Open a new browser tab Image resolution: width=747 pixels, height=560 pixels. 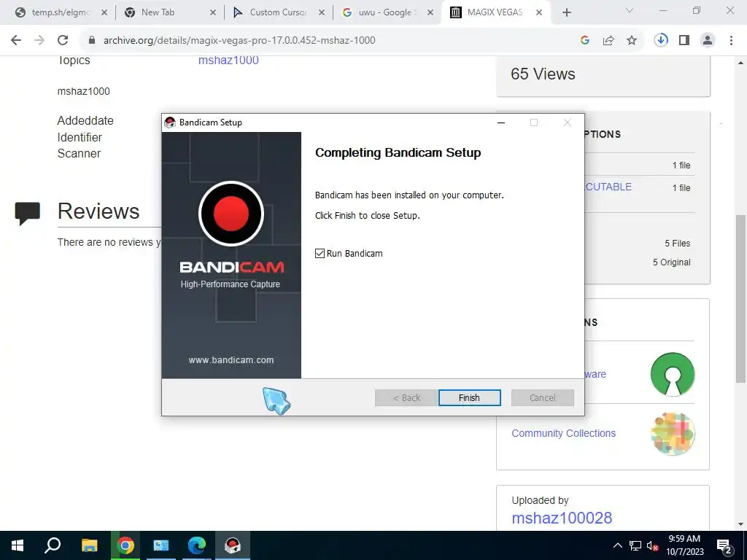pos(566,13)
